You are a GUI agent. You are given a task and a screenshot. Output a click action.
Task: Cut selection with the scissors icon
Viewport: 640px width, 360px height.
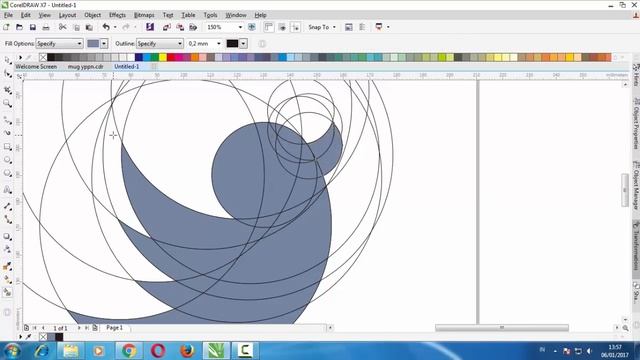(x=62, y=27)
